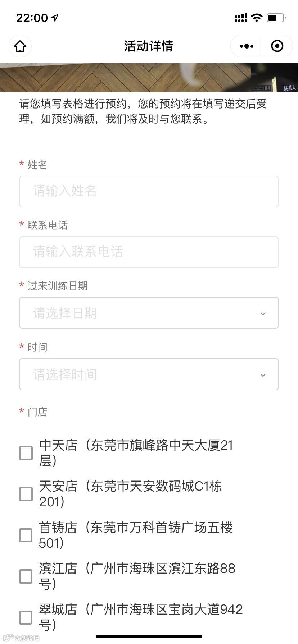Image resolution: width=298 pixels, height=644 pixels.
Task: Check the 天安店 store checkbox
Action: pyautogui.click(x=26, y=494)
